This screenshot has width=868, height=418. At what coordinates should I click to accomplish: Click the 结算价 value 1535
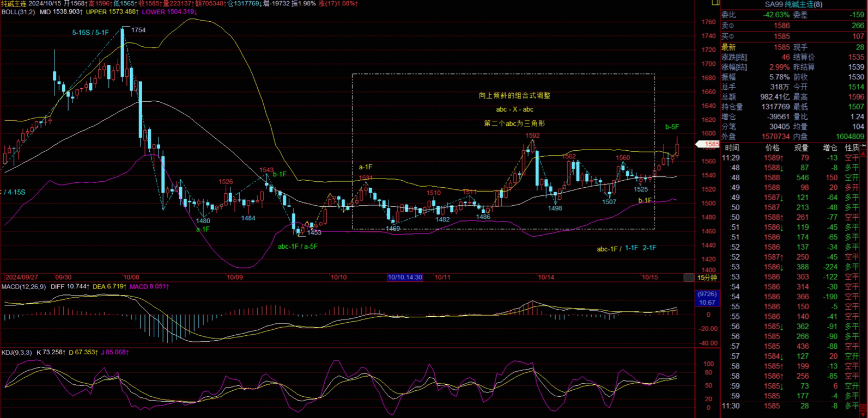(856, 57)
